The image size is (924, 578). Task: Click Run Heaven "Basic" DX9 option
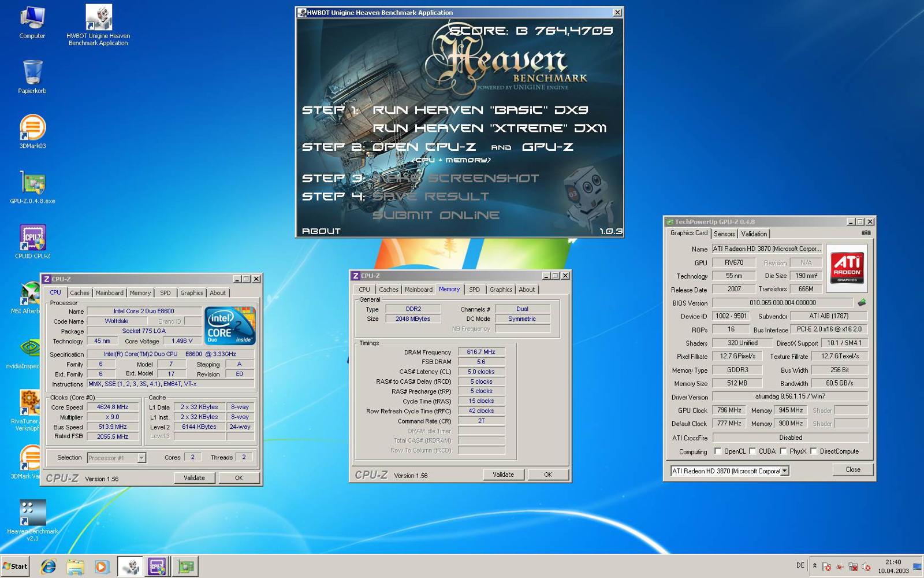click(480, 110)
